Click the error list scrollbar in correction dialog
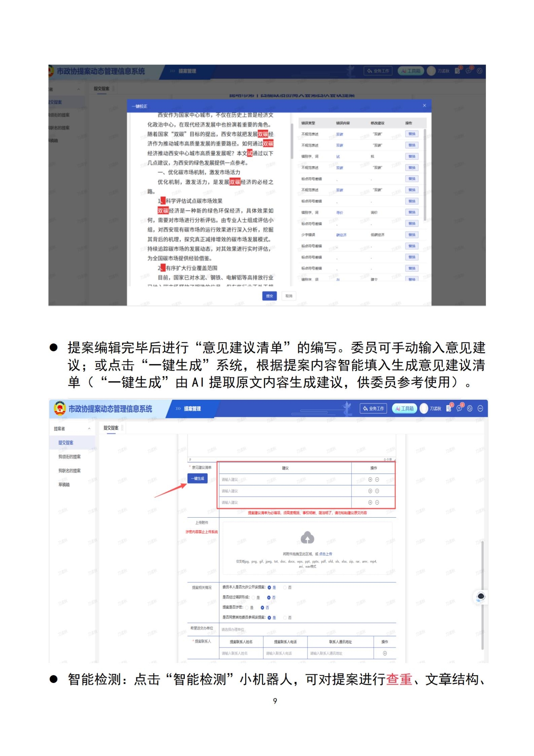This screenshot has height=756, width=534. pyautogui.click(x=425, y=175)
